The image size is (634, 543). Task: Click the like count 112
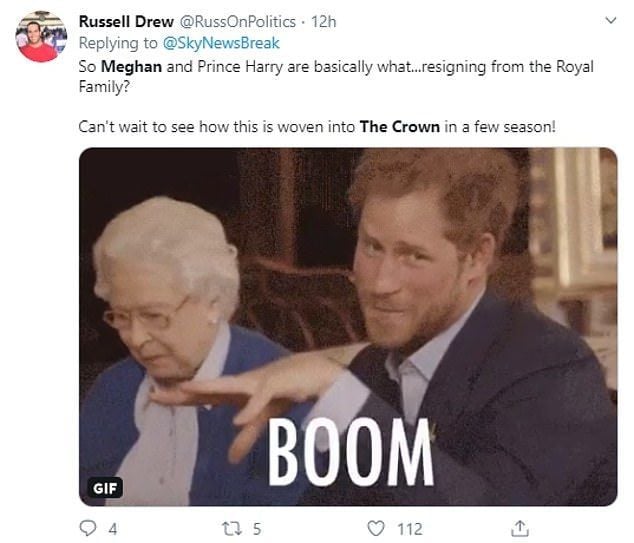coord(410,529)
